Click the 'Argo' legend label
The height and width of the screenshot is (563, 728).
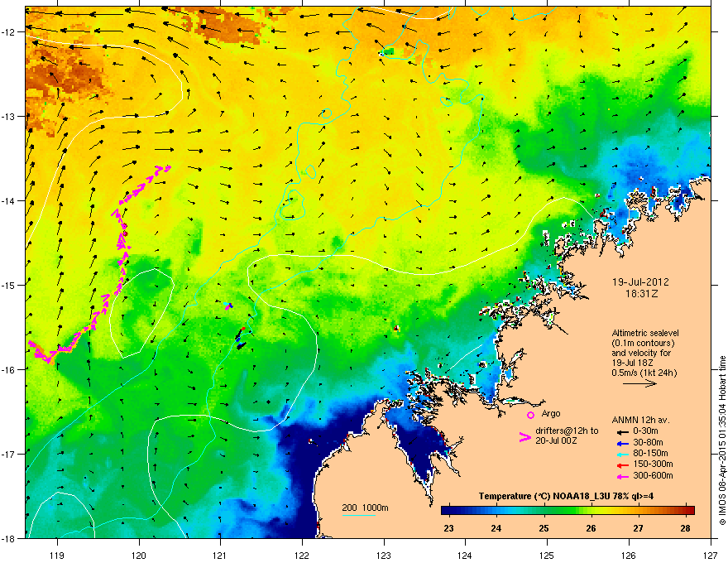point(551,413)
